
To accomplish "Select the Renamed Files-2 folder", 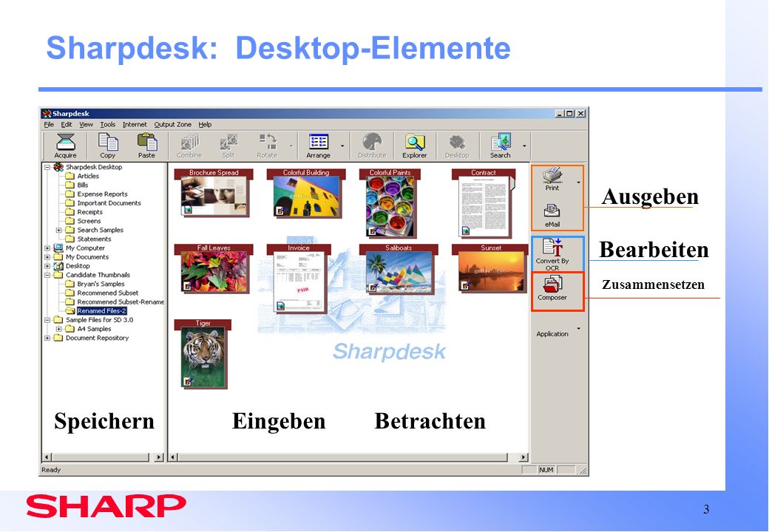I will click(x=101, y=310).
